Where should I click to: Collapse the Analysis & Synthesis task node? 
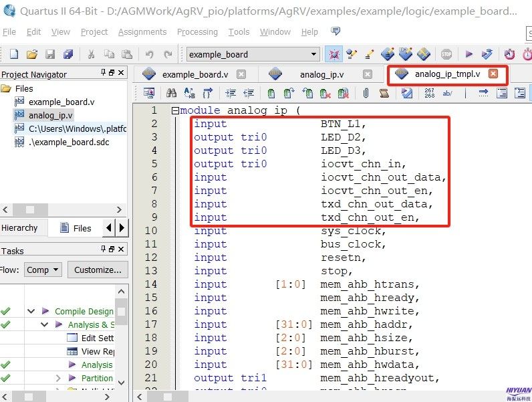[x=45, y=324]
